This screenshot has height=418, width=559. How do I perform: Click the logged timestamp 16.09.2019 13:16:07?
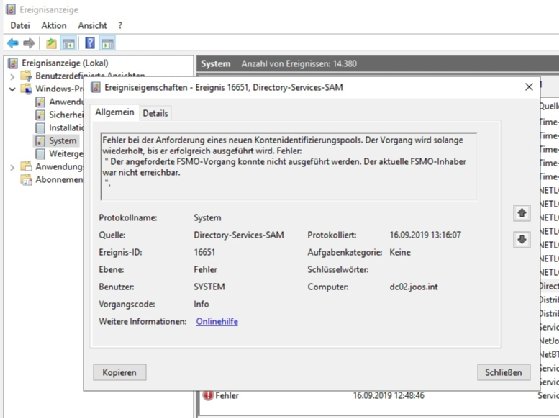coord(425,235)
